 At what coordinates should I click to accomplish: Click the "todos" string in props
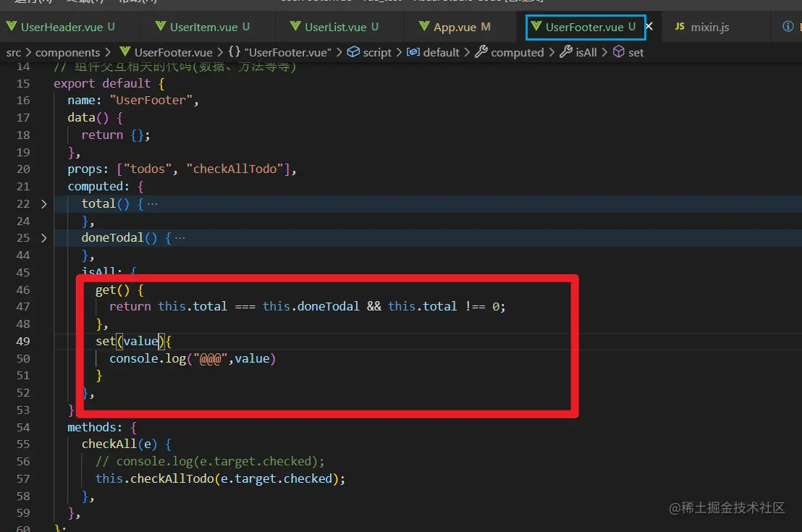148,169
